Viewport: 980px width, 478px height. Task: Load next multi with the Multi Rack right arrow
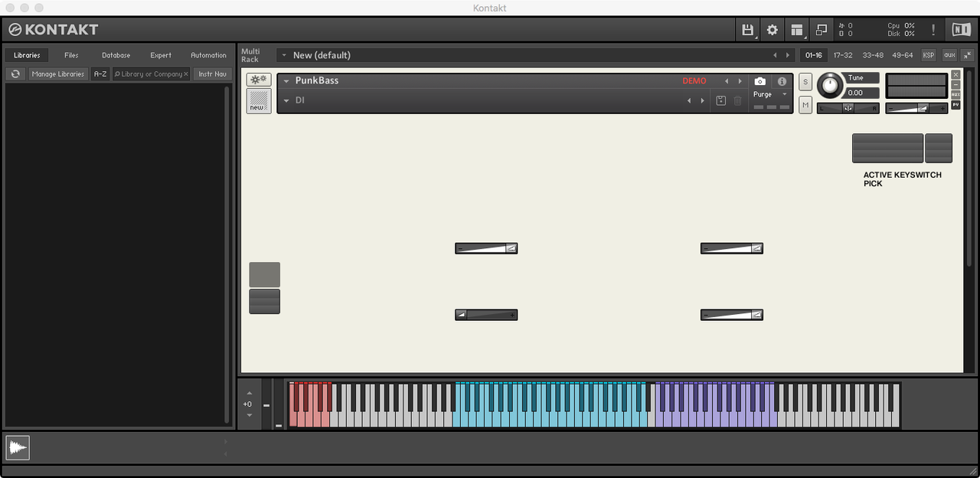click(788, 55)
